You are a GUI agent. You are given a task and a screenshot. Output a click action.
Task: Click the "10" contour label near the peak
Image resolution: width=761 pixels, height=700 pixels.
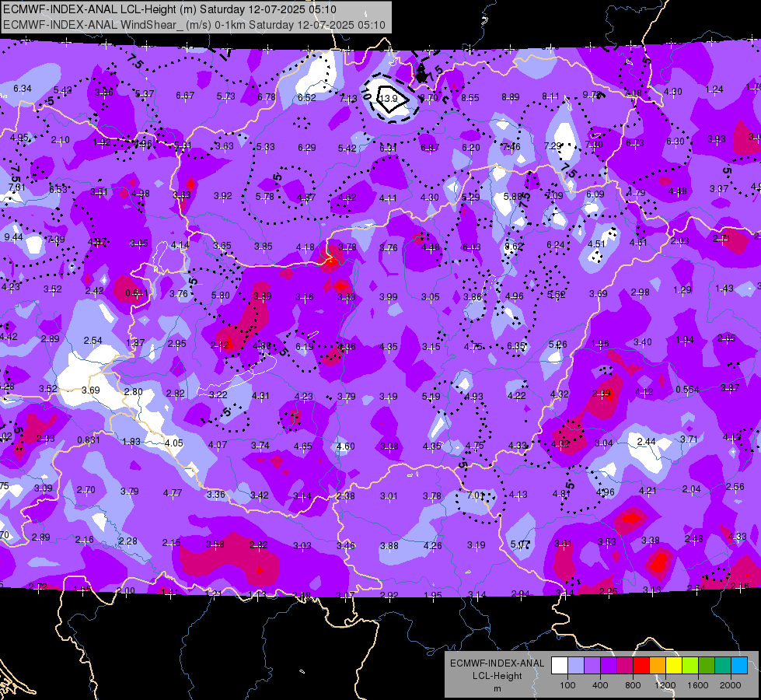click(366, 95)
